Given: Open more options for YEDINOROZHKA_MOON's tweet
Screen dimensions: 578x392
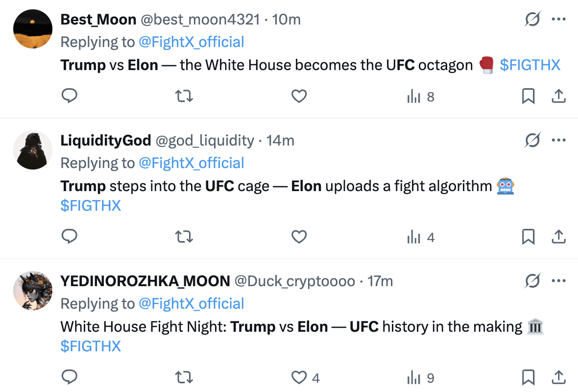Looking at the screenshot, I should point(559,281).
